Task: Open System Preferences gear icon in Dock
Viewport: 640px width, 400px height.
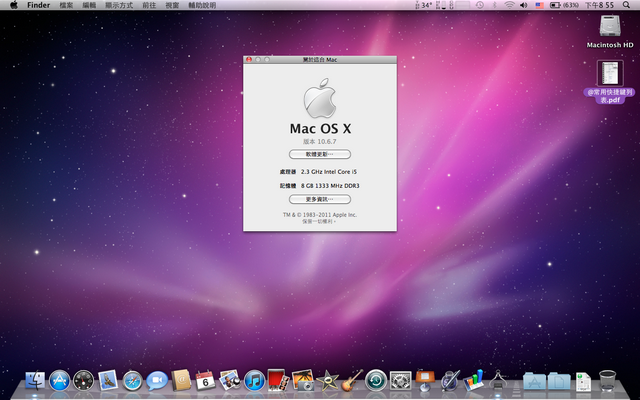Action: 400,381
